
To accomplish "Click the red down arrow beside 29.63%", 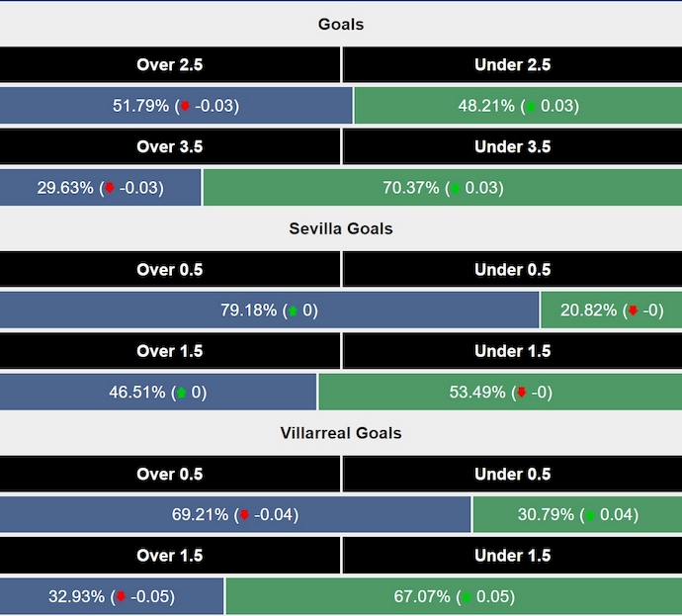I will click(109, 188).
